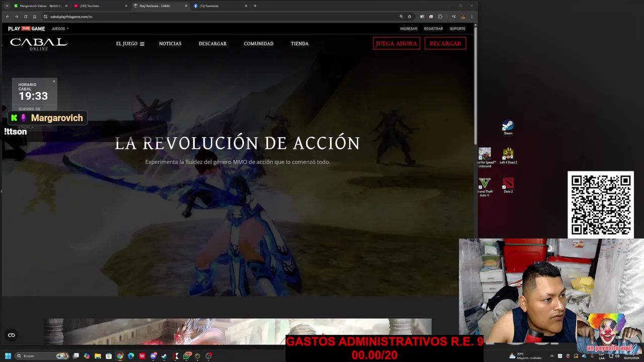Viewport: 644px width, 362px height.
Task: Open the tab search dropdown arrow
Action: coord(7,6)
